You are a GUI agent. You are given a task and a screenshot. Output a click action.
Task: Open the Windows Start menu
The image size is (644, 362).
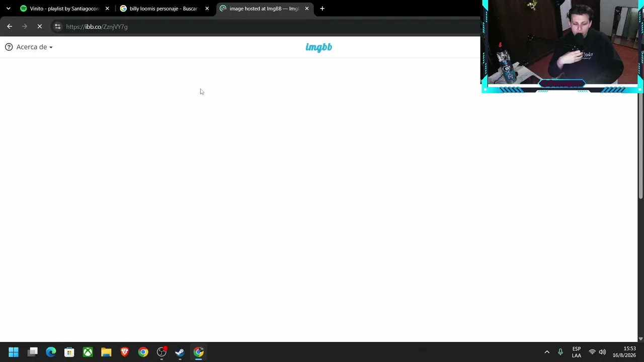tap(14, 352)
